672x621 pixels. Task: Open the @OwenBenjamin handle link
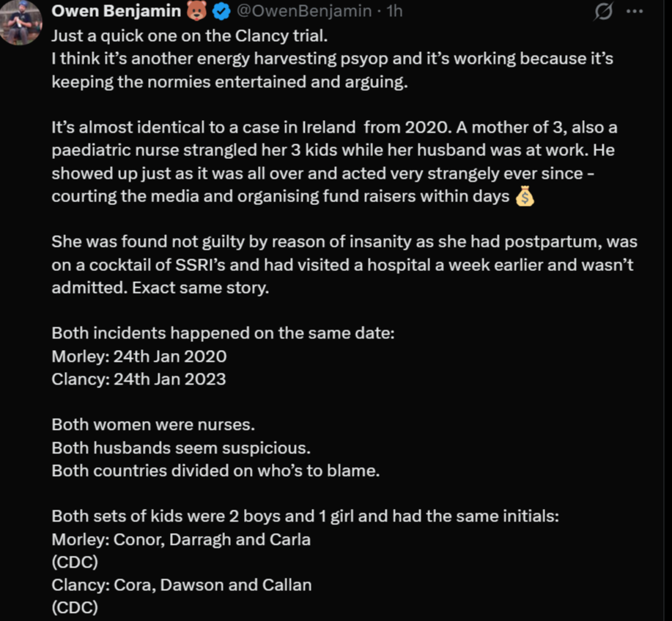click(x=304, y=11)
